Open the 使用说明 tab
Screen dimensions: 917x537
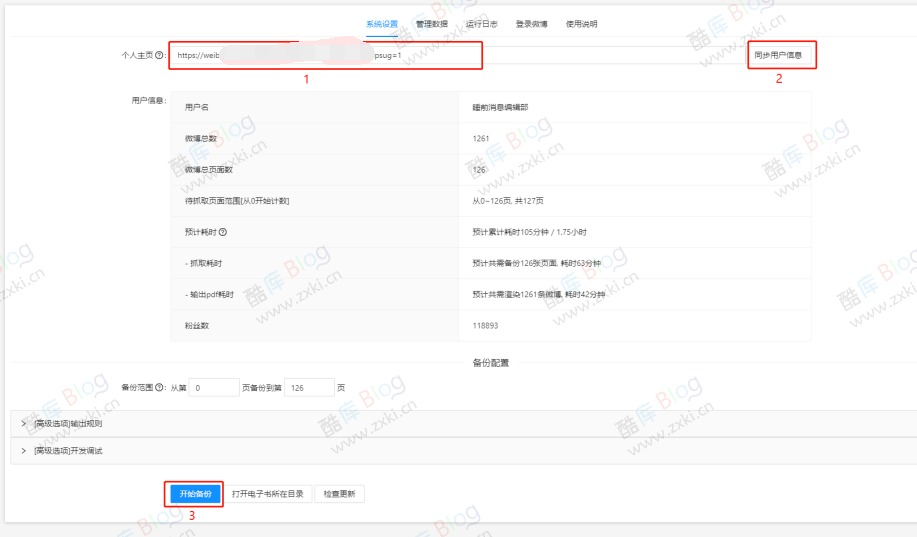[x=581, y=24]
